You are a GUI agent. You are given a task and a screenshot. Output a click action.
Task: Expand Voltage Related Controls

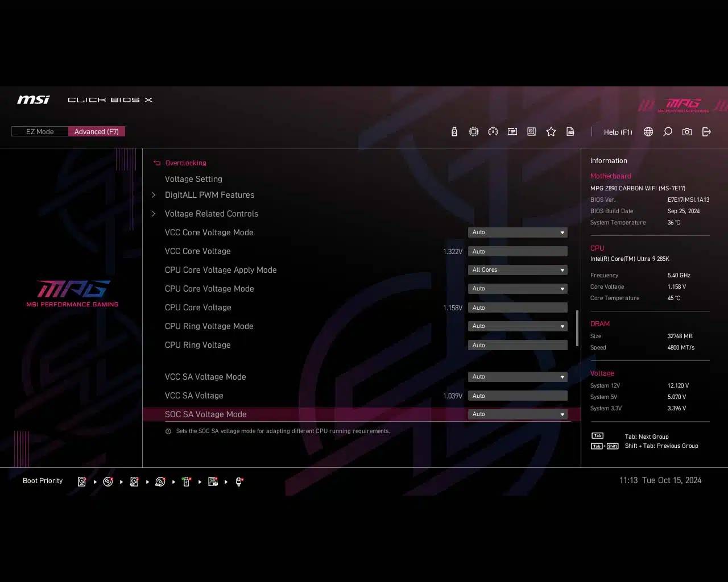point(211,214)
